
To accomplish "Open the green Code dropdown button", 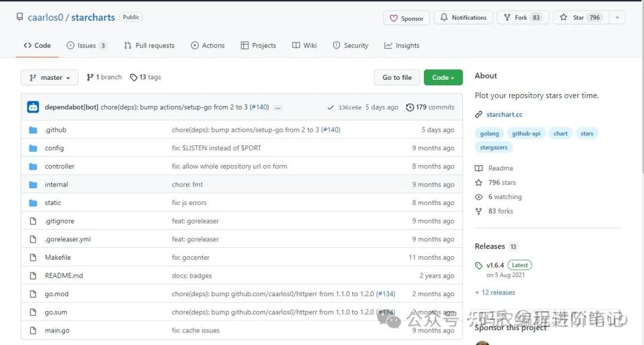I will [x=443, y=77].
